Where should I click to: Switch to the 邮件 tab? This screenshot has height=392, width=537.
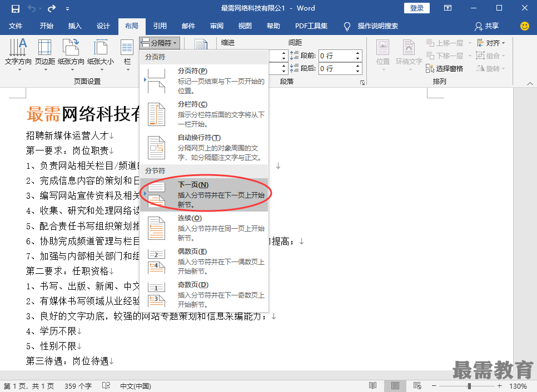click(x=188, y=26)
